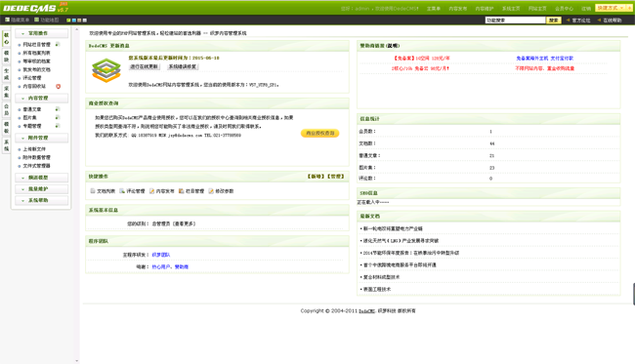Choose the tan skin color square
Screen dimensions: 635x364
(79, 20)
